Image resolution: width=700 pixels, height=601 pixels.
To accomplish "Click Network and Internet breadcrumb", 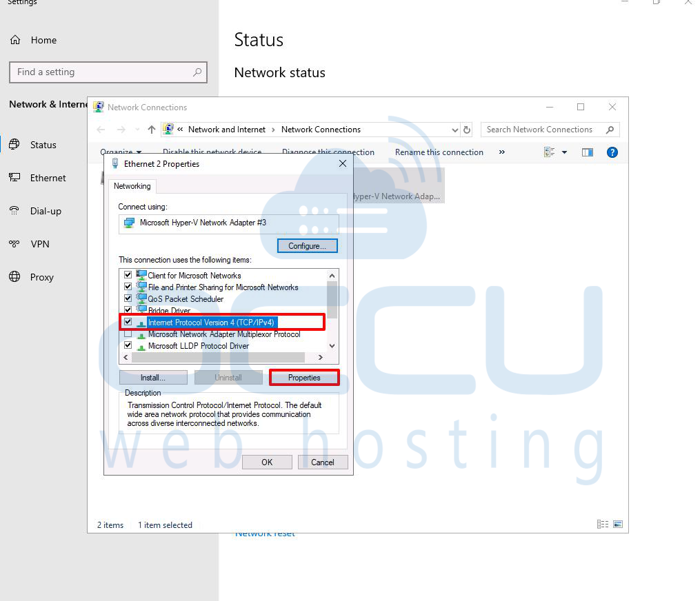I will click(227, 130).
